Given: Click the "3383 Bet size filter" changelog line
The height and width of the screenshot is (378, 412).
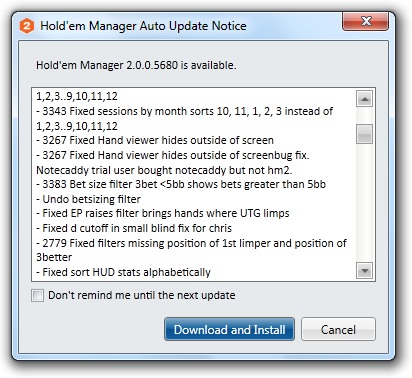Looking at the screenshot, I should (x=181, y=184).
